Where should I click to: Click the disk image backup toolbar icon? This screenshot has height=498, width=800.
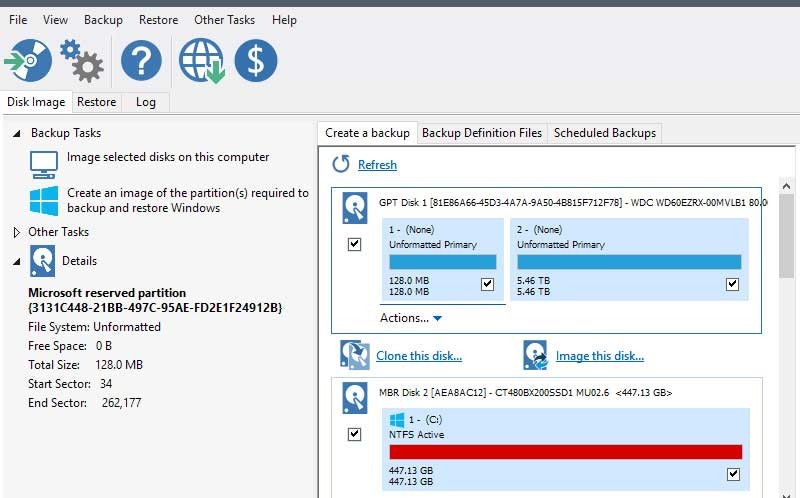(27, 62)
